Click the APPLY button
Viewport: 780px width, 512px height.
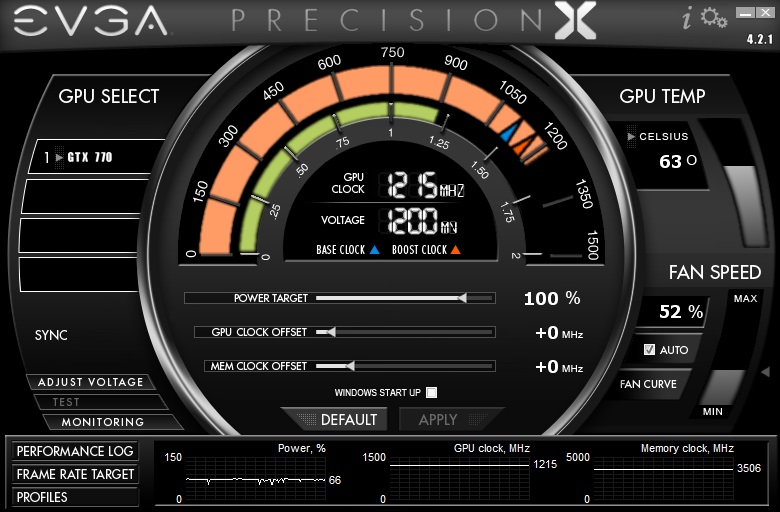pyautogui.click(x=450, y=419)
